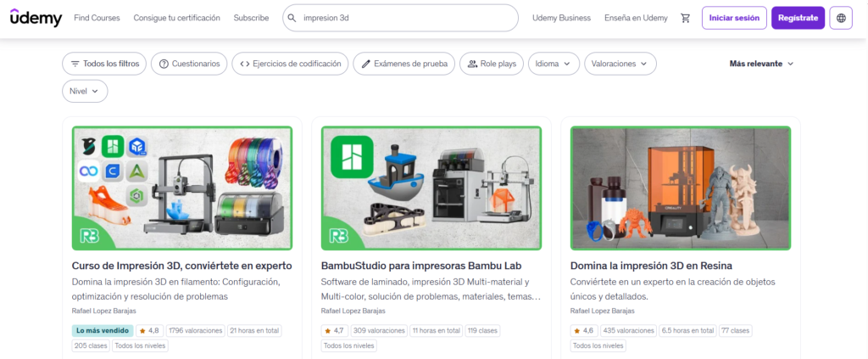
Task: Click the 21 horas en total tag
Action: (254, 331)
